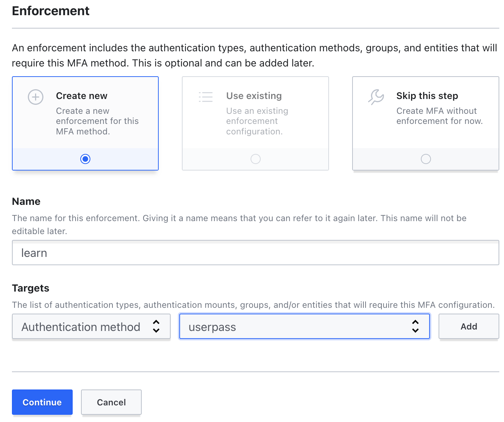Click the chevron icons inside the userpass selector
This screenshot has height=422, width=504.
click(x=415, y=326)
